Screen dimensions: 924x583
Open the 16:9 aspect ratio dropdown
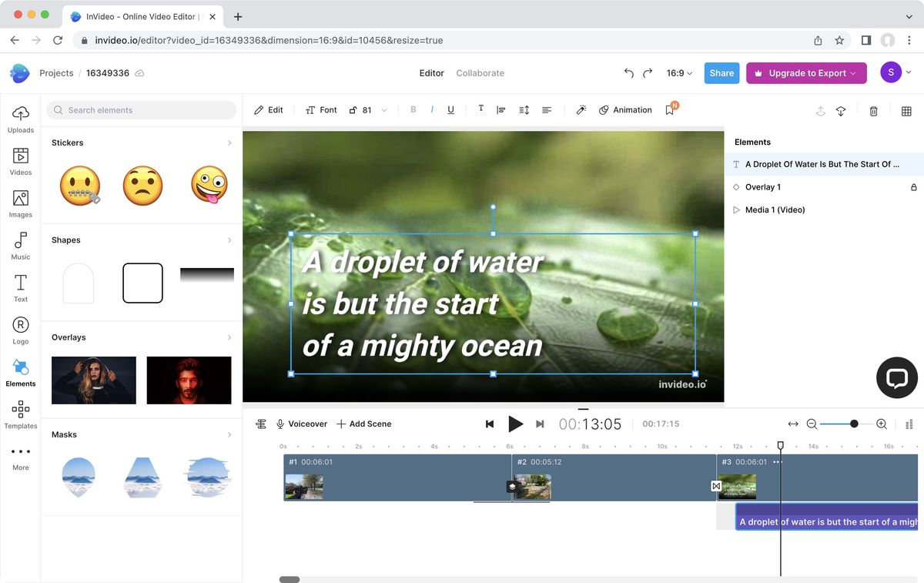678,72
